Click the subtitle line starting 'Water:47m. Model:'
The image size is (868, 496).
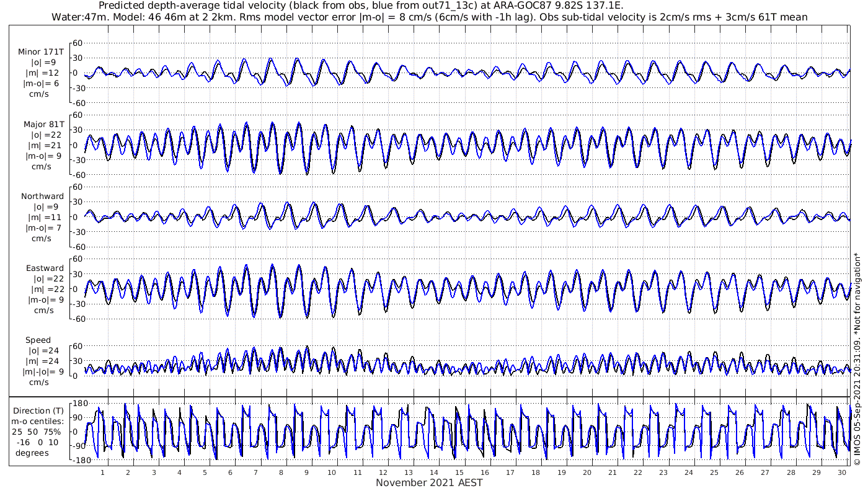(x=429, y=17)
